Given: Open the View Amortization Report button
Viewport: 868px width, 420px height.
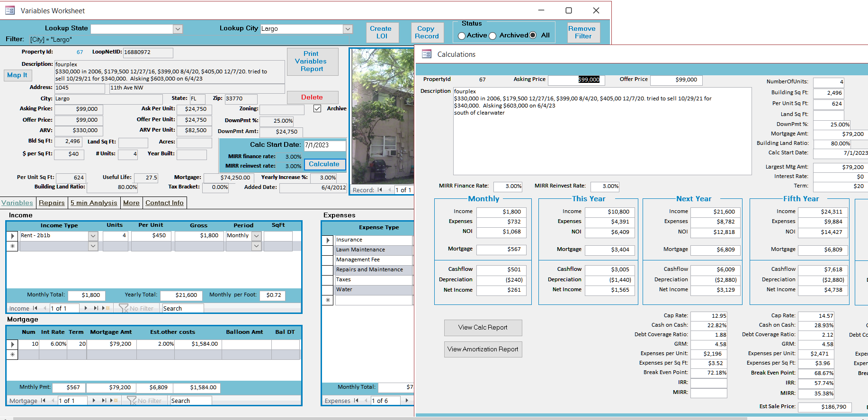Looking at the screenshot, I should click(483, 349).
